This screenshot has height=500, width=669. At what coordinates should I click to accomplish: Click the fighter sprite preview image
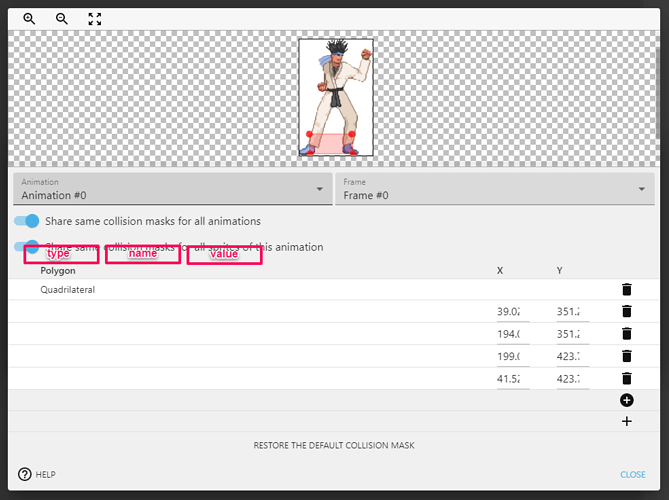tap(336, 97)
